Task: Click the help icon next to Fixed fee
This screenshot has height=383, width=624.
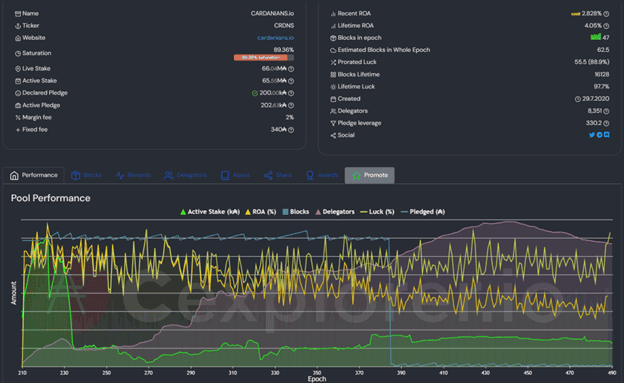Action: tap(291, 130)
